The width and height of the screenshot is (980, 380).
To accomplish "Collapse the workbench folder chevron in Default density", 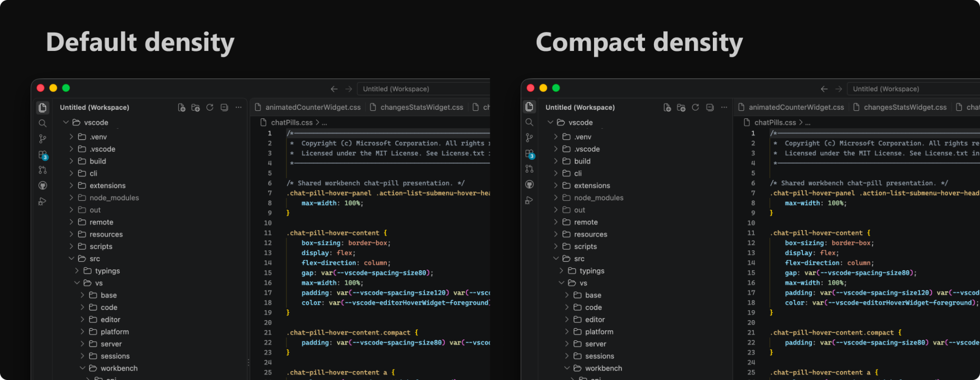I will [x=83, y=368].
